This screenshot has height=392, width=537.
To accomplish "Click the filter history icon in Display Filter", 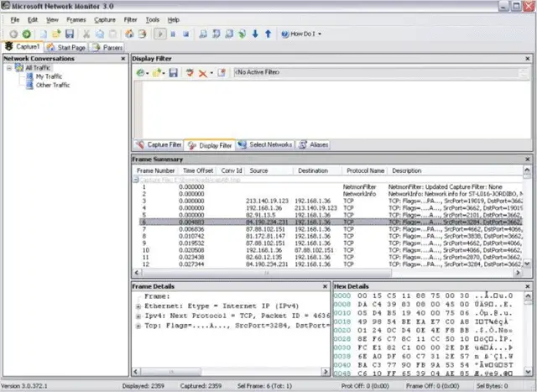I will [140, 73].
